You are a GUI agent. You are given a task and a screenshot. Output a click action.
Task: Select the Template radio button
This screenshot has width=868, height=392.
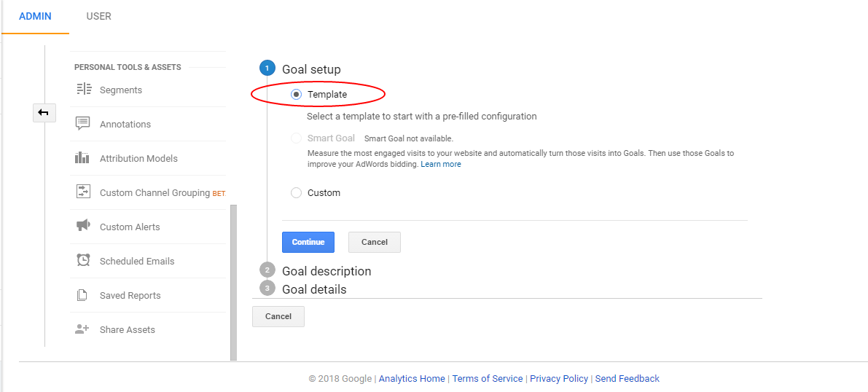coord(296,95)
